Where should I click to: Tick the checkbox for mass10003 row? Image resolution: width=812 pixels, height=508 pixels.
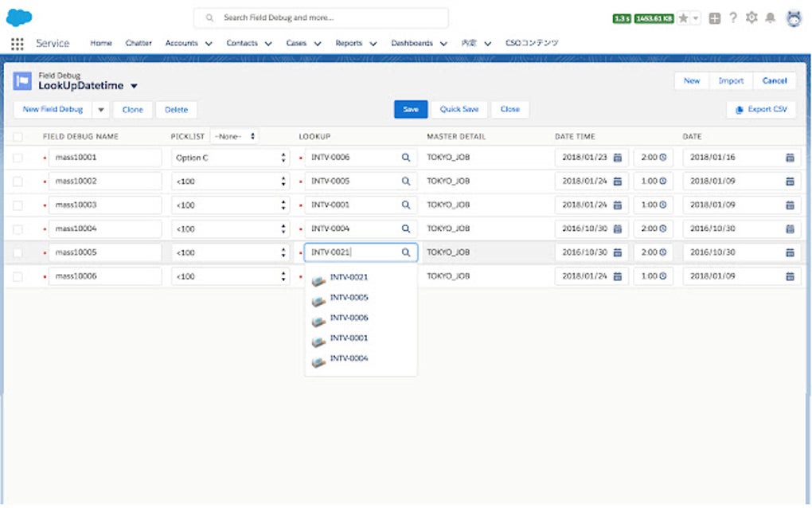18,205
